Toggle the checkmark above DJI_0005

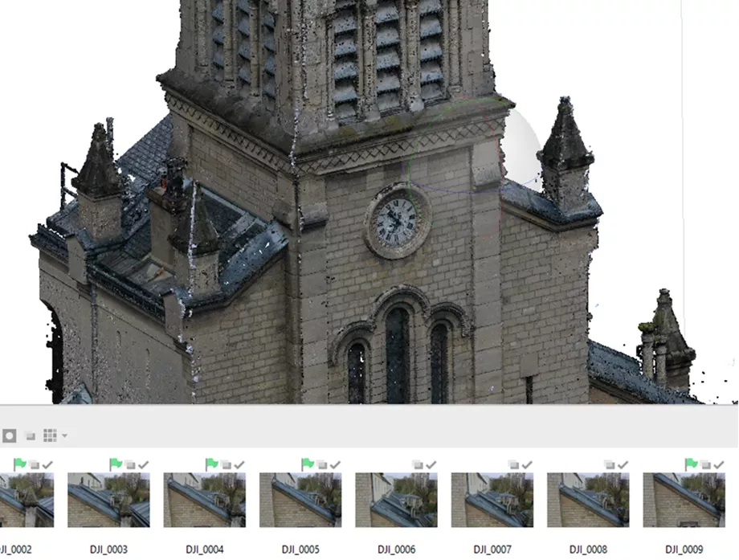[x=333, y=464]
